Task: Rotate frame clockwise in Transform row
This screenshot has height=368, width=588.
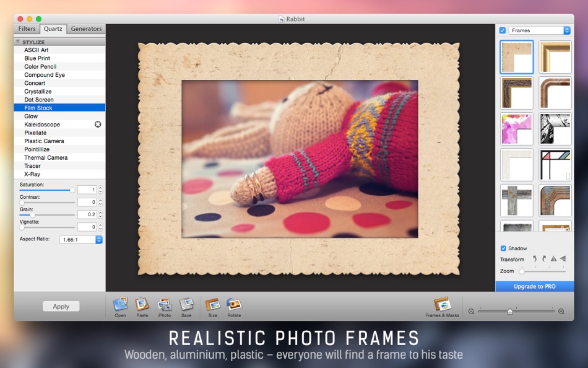Action: (544, 259)
